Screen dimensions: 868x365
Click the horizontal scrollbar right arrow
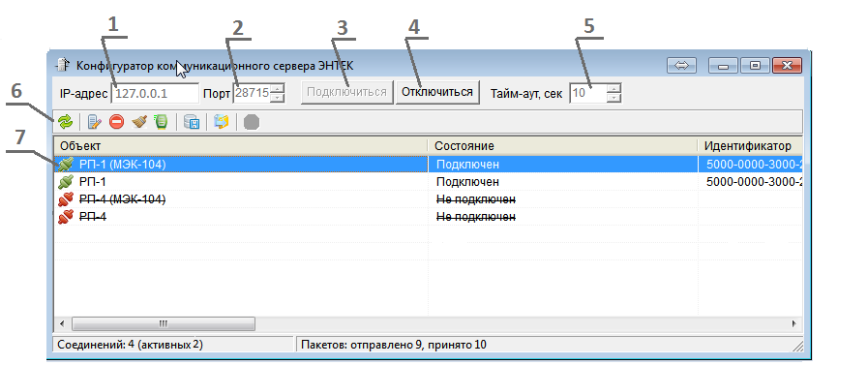pos(794,323)
